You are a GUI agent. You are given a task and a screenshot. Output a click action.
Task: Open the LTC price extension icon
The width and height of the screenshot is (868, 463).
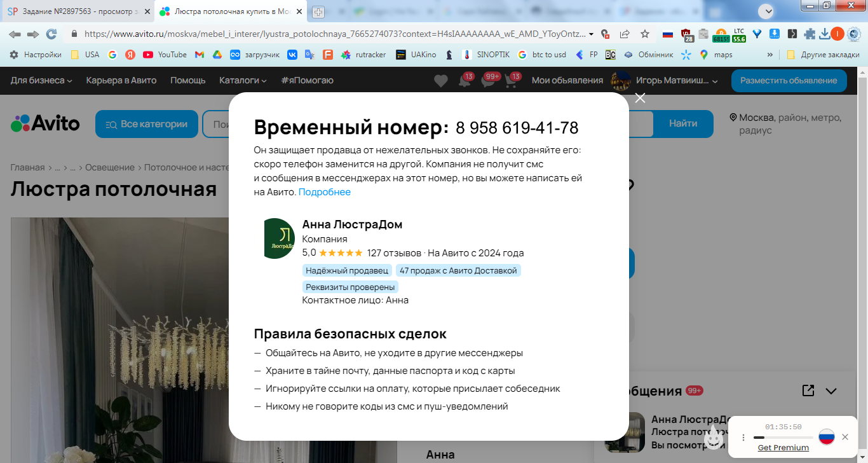point(739,35)
